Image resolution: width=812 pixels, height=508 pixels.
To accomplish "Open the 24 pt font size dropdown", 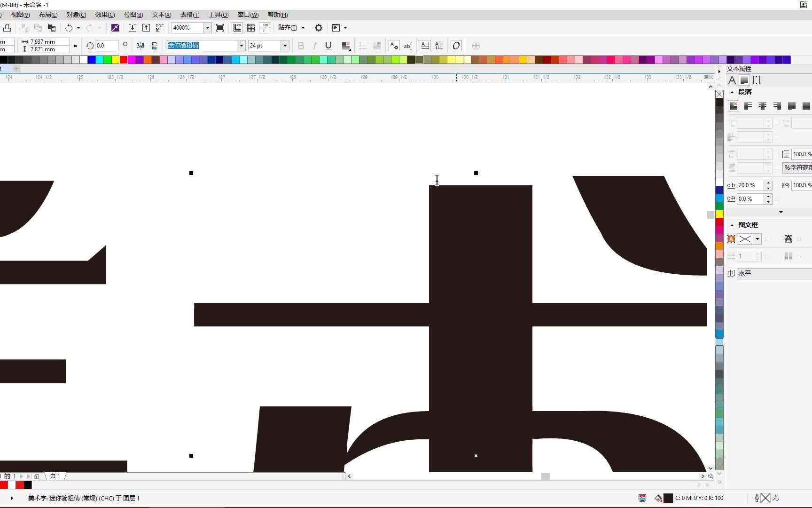I will coord(285,46).
